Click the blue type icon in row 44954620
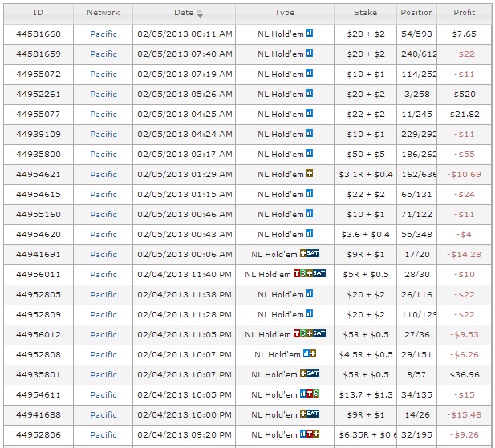This screenshot has width=495, height=448. (310, 233)
